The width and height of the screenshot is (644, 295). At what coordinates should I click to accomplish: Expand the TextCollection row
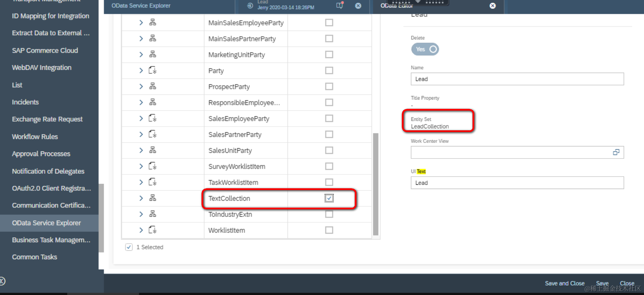coord(141,198)
